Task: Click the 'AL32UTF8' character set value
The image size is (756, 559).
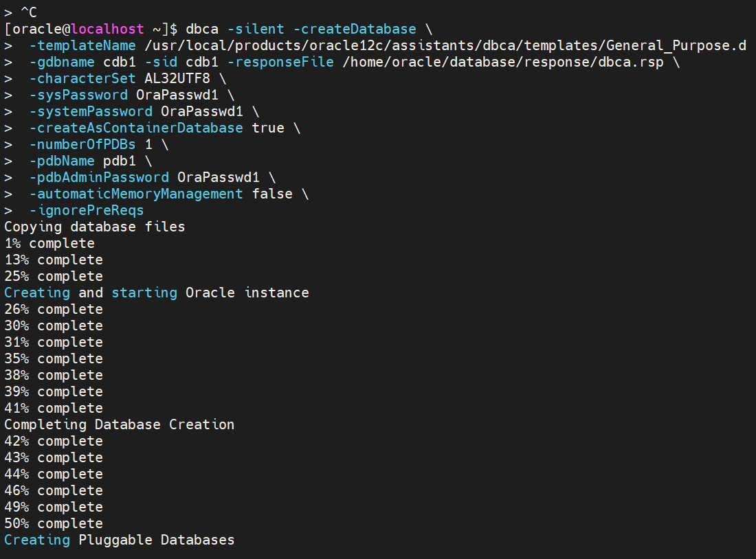Action: [177, 78]
